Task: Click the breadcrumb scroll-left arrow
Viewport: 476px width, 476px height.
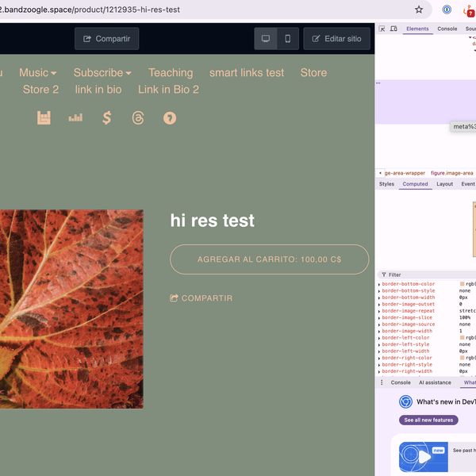Action: 380,173
